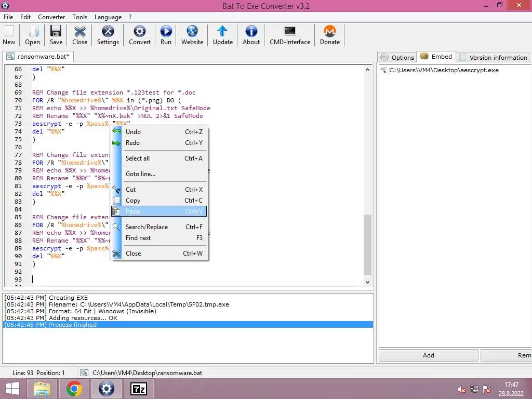Switch to the Version information tab
The image size is (532, 399).
tap(493, 57)
